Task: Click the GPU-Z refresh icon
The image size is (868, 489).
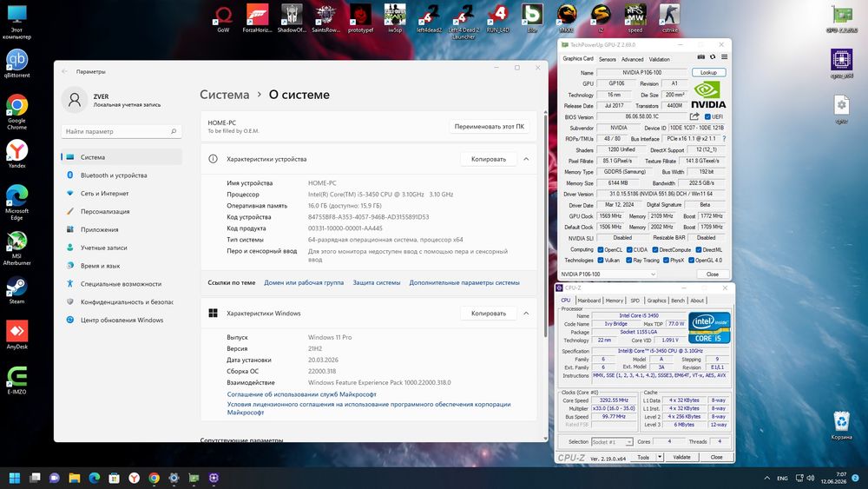Action: (713, 57)
